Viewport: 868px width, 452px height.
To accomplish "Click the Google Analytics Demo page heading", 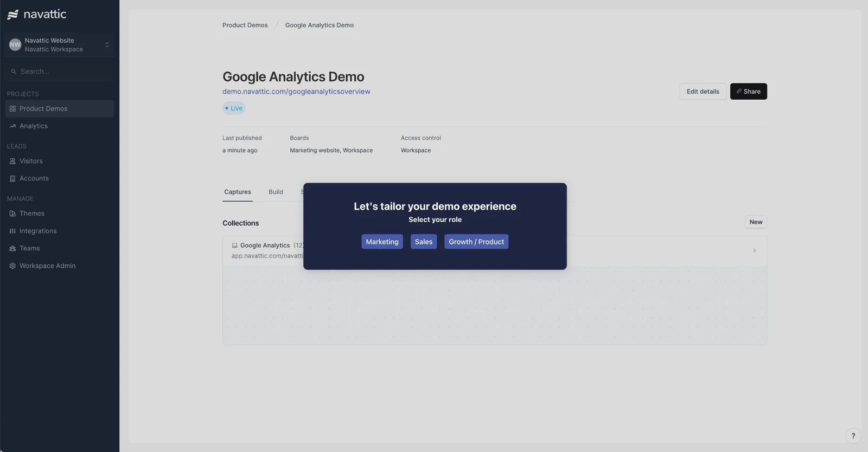I will (293, 77).
